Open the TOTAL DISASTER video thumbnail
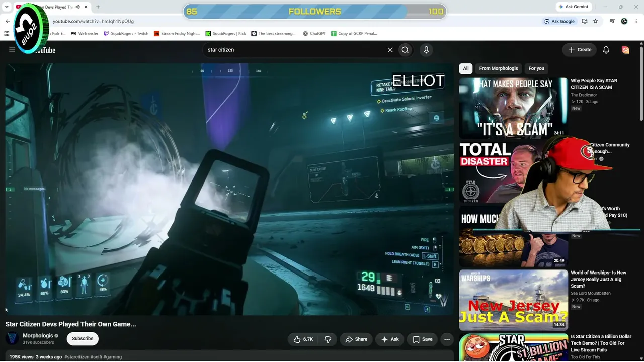Viewport: 644px width, 362px height. (x=503, y=172)
